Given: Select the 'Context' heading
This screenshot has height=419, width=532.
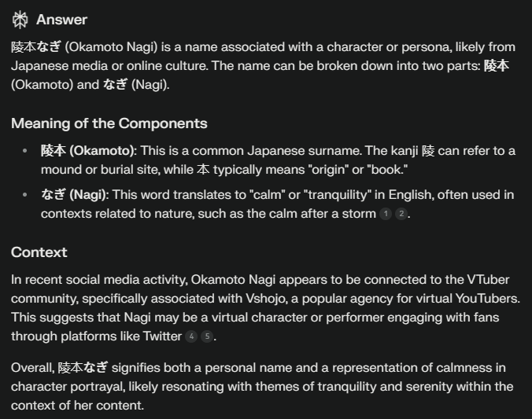Looking at the screenshot, I should tap(39, 252).
